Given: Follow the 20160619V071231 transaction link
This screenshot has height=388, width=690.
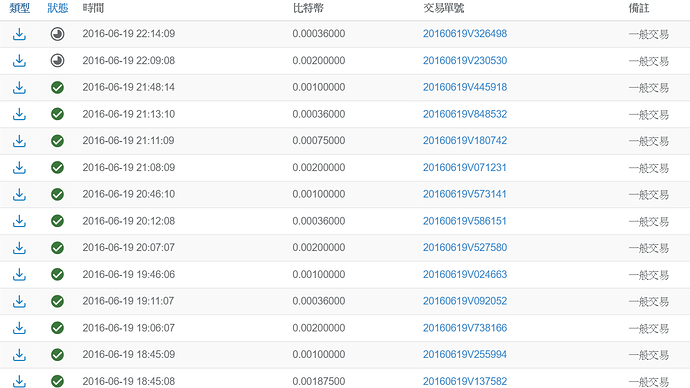Looking at the screenshot, I should tap(465, 168).
